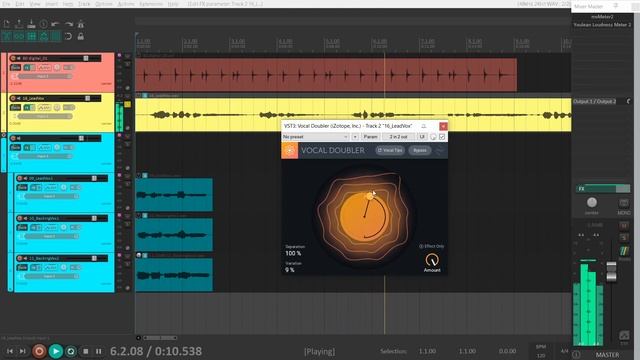This screenshot has height=360, width=640.
Task: Click the iZotope logo in Vocal Doubler
Action: (x=290, y=150)
